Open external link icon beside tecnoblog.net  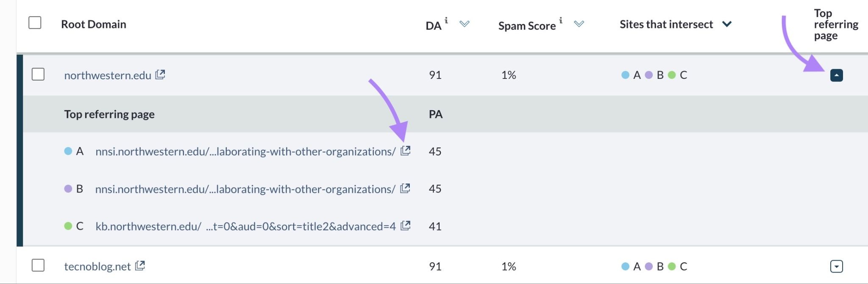coord(140,266)
